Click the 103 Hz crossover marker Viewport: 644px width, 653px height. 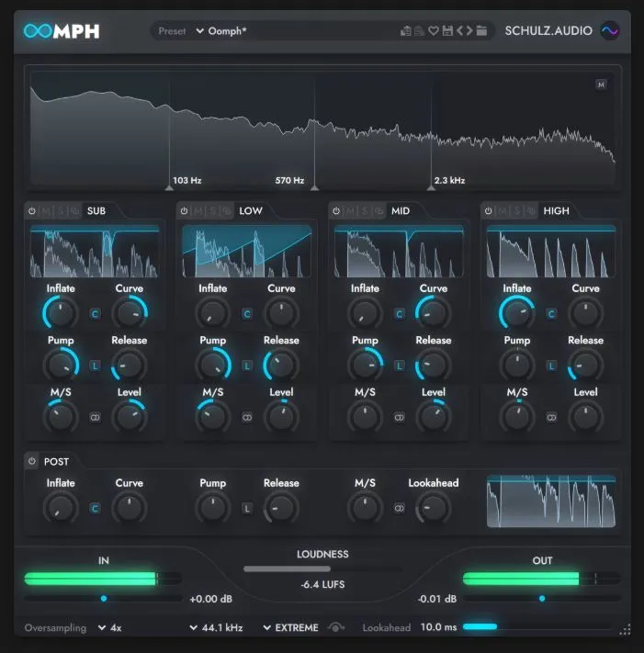click(169, 188)
